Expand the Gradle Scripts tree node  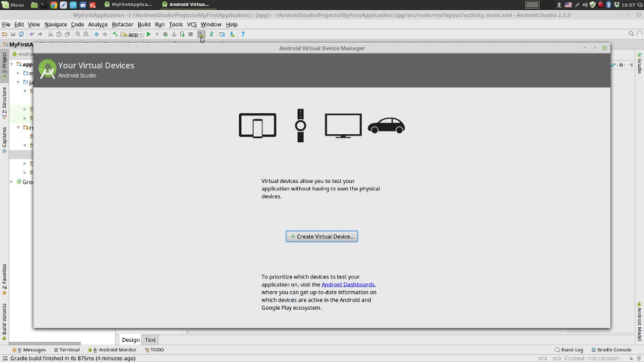12,182
